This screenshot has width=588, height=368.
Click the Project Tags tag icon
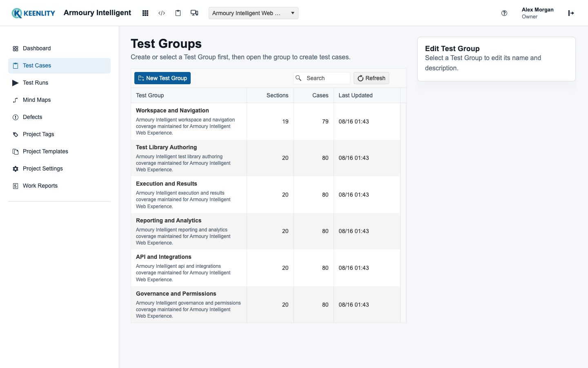point(16,135)
